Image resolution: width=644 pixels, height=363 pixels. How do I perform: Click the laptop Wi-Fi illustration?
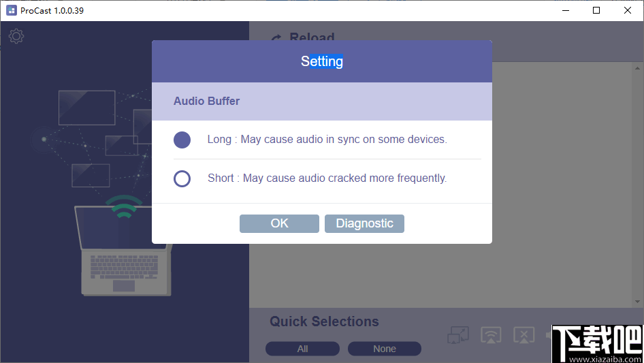[x=124, y=245]
